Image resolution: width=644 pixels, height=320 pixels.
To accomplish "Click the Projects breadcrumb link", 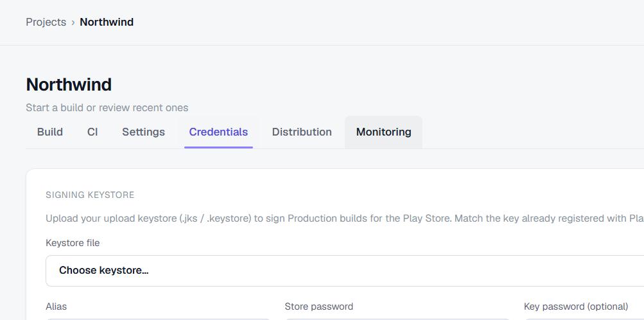I will point(46,22).
